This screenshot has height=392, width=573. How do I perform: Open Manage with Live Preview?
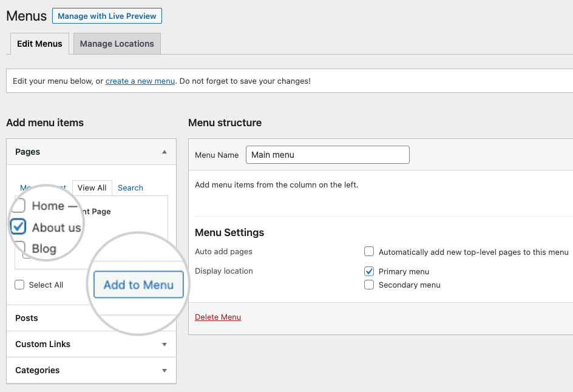107,16
